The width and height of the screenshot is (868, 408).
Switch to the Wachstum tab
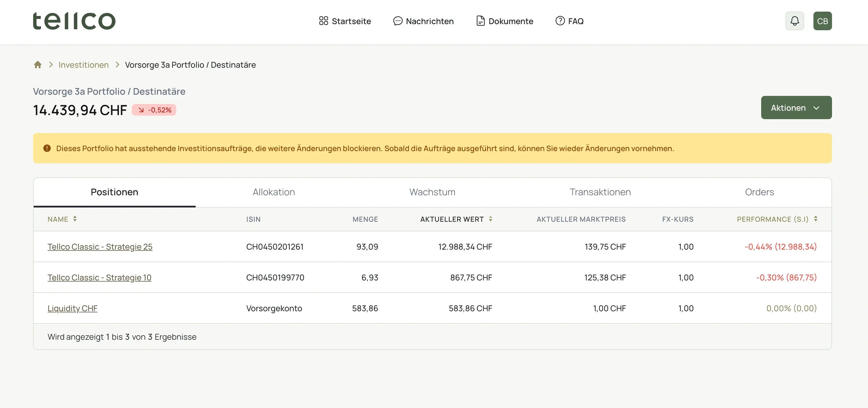coord(432,192)
